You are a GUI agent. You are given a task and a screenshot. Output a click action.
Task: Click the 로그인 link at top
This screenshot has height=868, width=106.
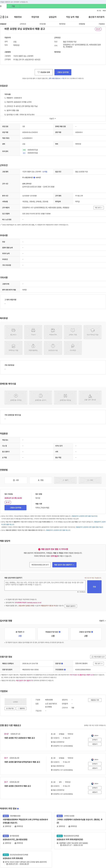99,10
